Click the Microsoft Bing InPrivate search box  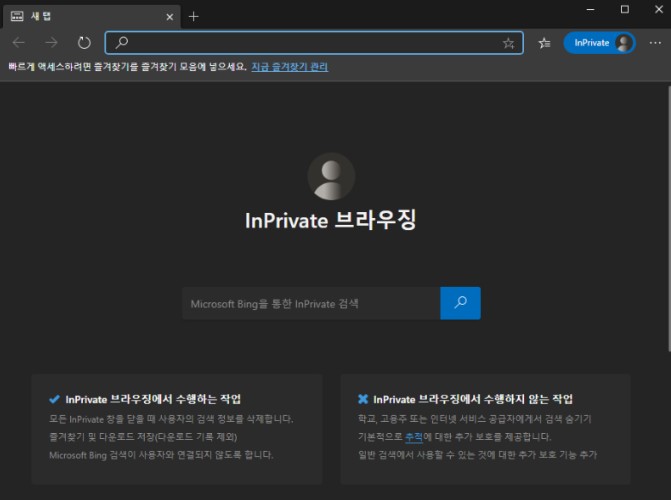pos(311,304)
